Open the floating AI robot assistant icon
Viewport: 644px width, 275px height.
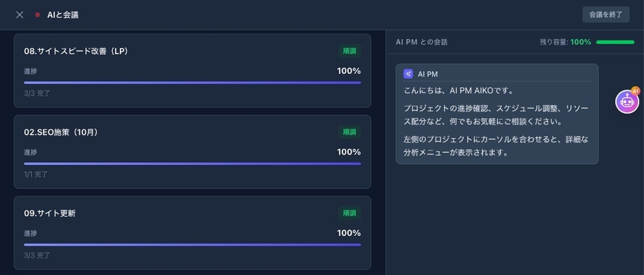(627, 102)
